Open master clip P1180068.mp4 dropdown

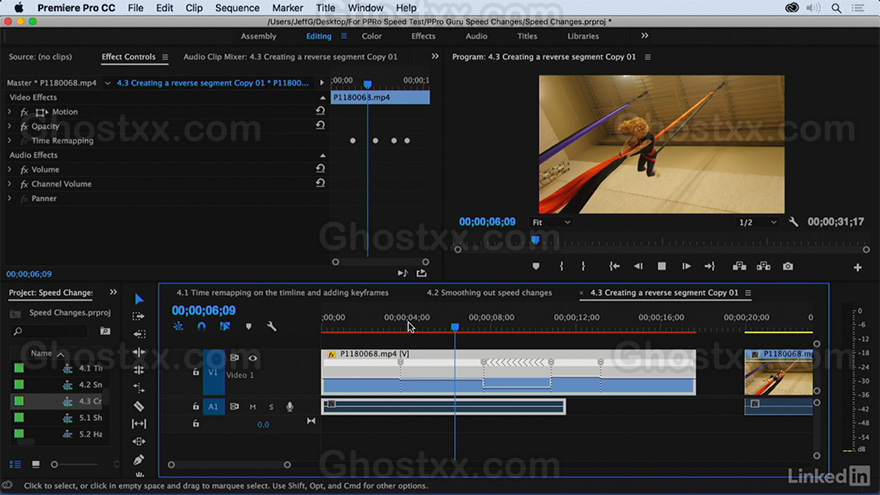(x=107, y=83)
